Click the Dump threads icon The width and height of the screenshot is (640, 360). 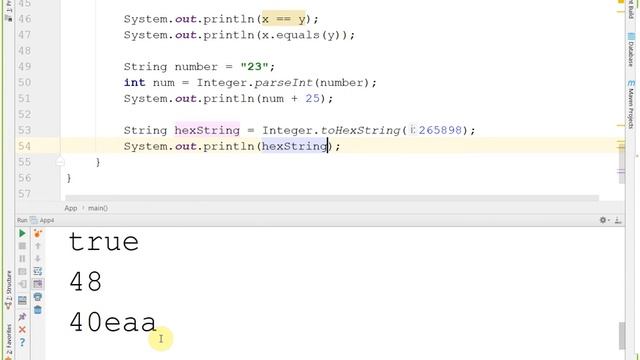click(22, 272)
